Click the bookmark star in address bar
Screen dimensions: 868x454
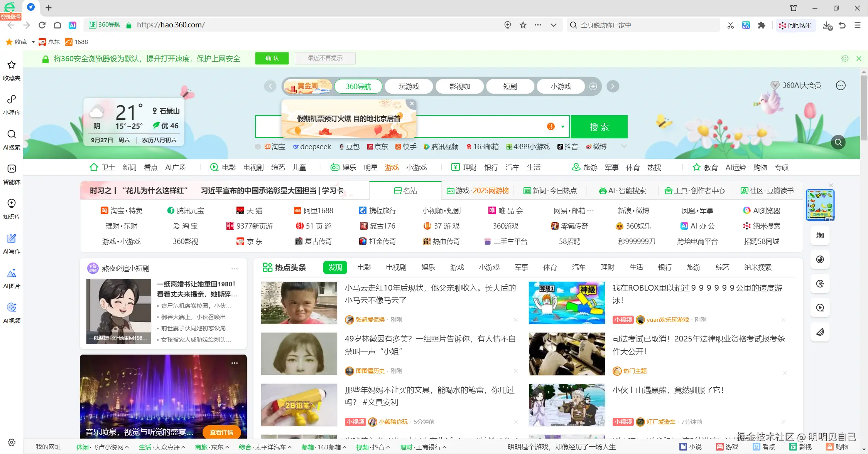[523, 25]
